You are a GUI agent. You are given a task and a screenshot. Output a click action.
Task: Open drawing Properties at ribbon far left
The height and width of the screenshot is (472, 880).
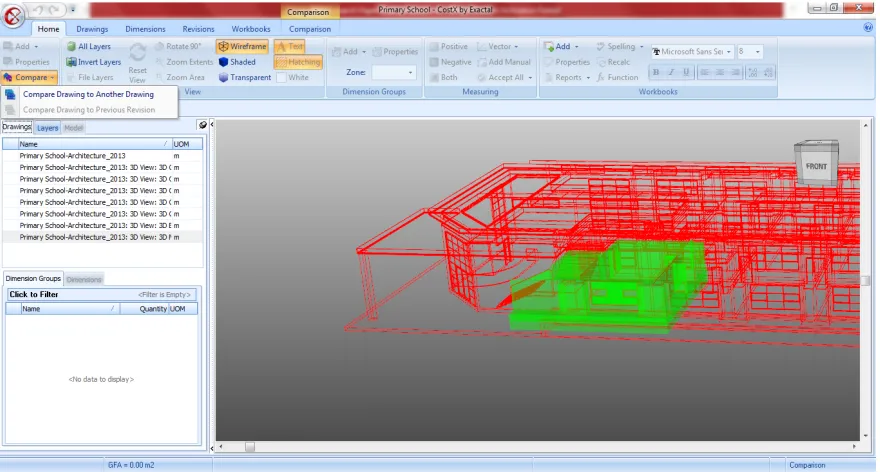coord(26,62)
